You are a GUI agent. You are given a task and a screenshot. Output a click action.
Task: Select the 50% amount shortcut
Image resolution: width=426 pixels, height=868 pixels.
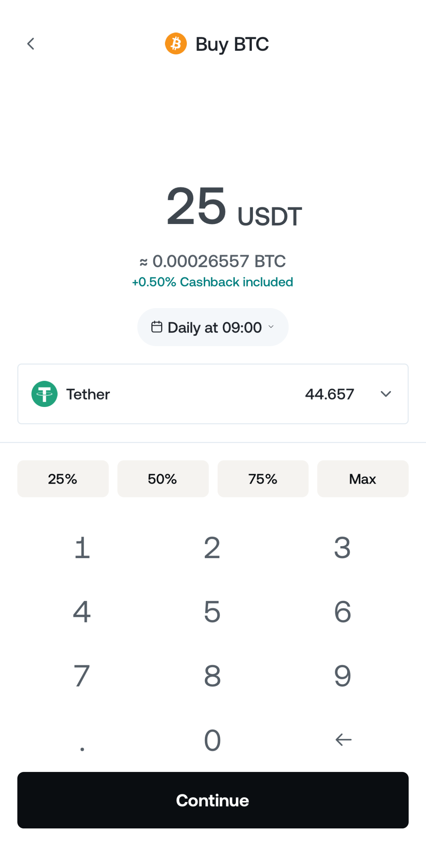coord(163,479)
